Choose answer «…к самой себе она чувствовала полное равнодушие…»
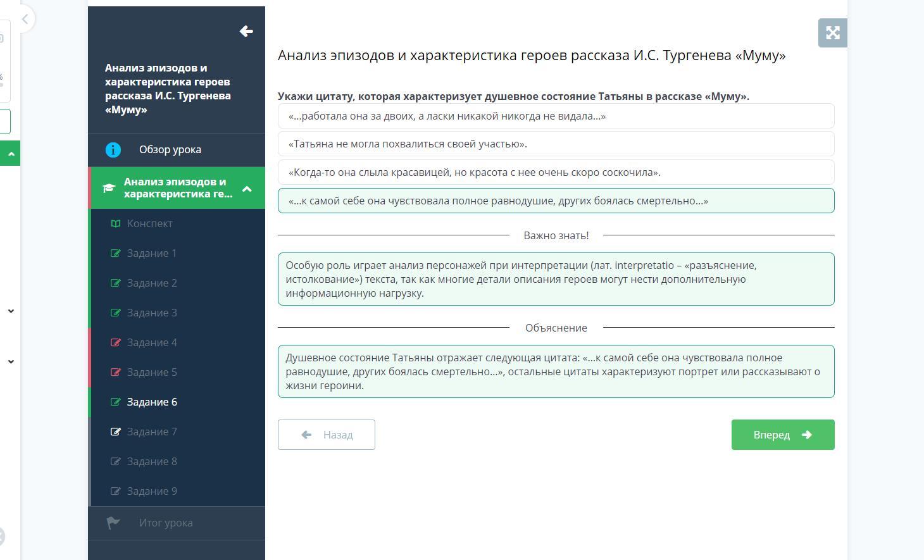This screenshot has width=924, height=560. tap(556, 201)
